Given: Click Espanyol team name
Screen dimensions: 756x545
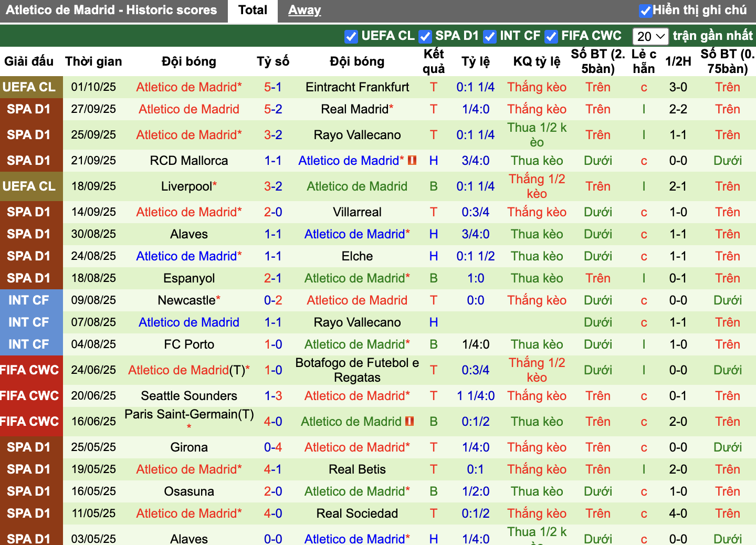Looking at the screenshot, I should click(x=189, y=278).
